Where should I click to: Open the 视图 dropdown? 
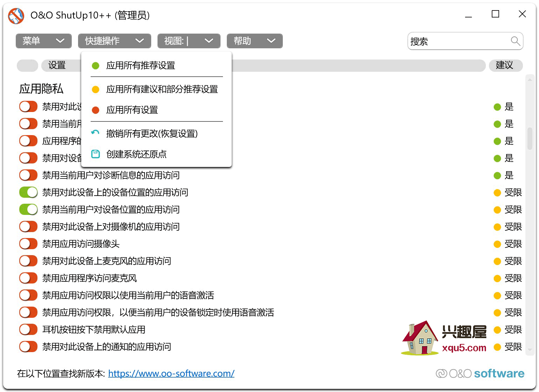tap(189, 41)
